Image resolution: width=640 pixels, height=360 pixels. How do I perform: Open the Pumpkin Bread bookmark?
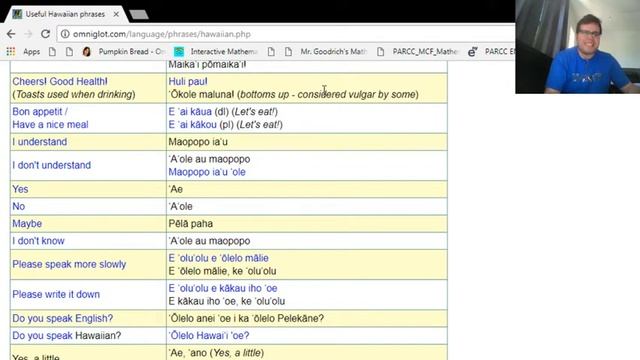click(124, 51)
